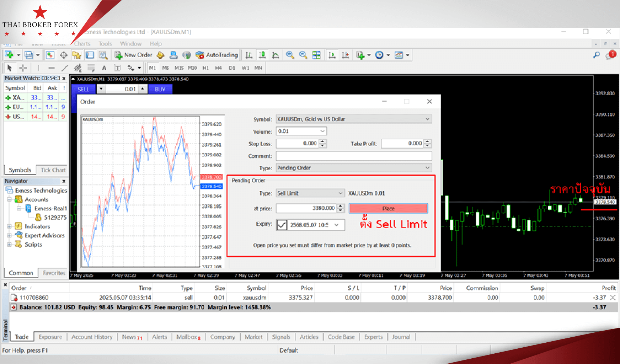Toggle the Expiry checkbox
Screen dimensions: 620x364
pyautogui.click(x=282, y=225)
